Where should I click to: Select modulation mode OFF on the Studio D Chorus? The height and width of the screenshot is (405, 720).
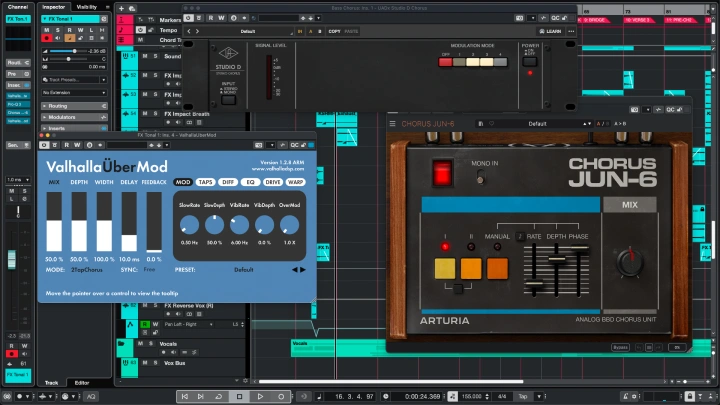point(445,62)
